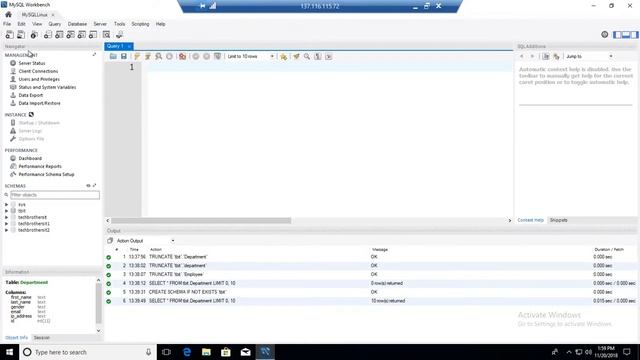
Task: Open the Query menu
Action: click(x=55, y=24)
